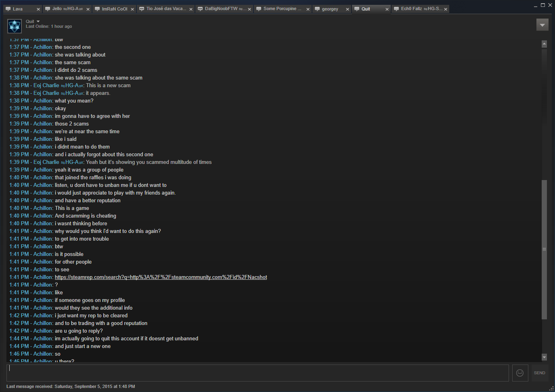555x392 pixels.
Task: Expand the Quil name dropdown arrow
Action: [x=38, y=21]
